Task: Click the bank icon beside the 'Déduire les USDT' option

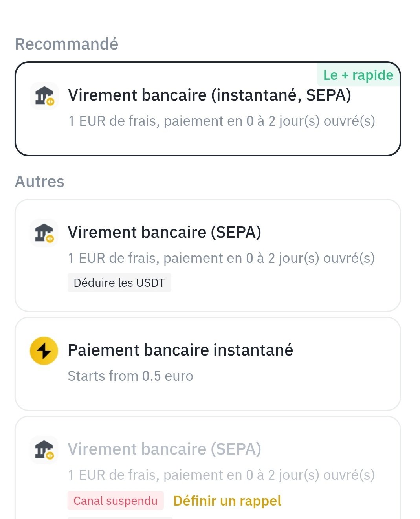Action: pos(44,233)
